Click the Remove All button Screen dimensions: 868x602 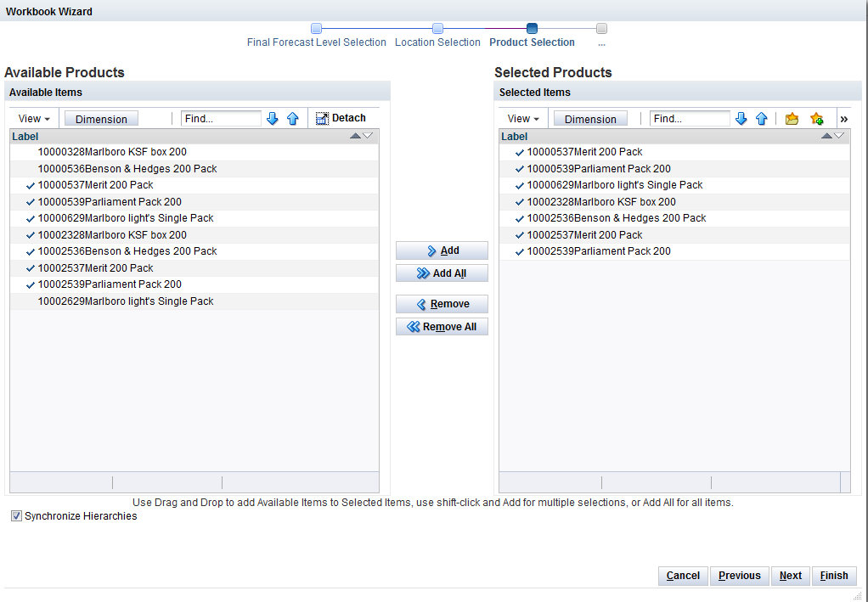(442, 326)
